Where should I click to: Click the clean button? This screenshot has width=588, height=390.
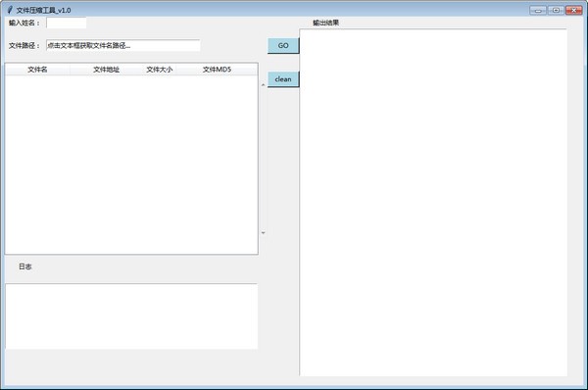coord(283,79)
